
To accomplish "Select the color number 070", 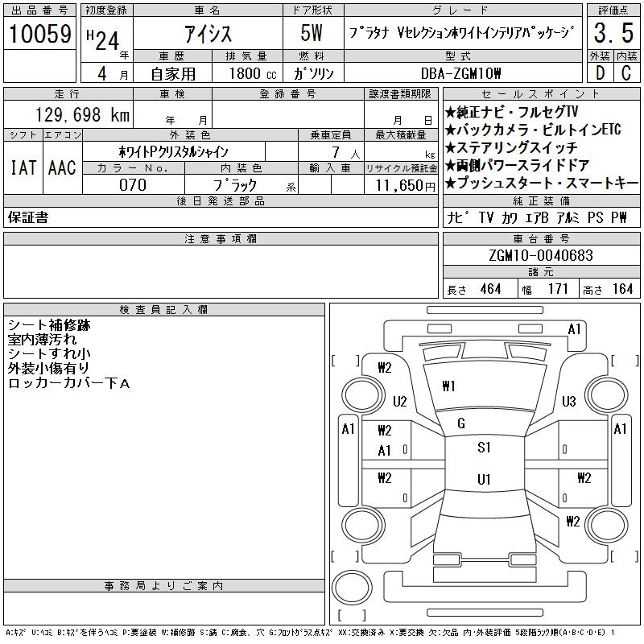I will pos(133,185).
